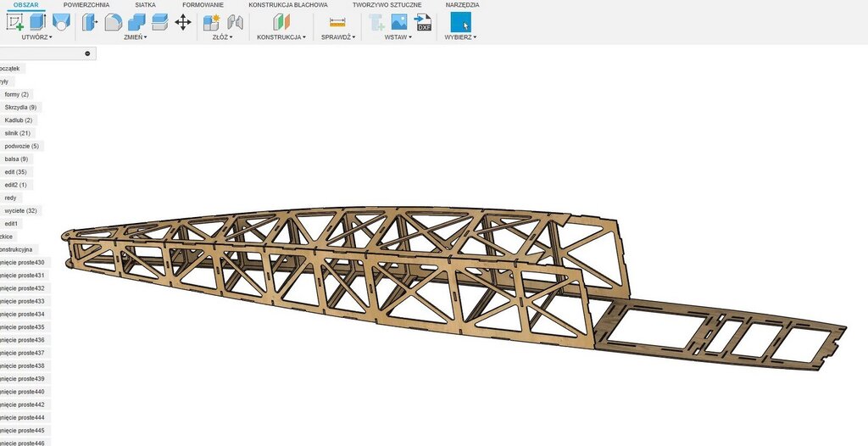
Task: Activate the Extrude tool icon
Action: click(x=38, y=22)
